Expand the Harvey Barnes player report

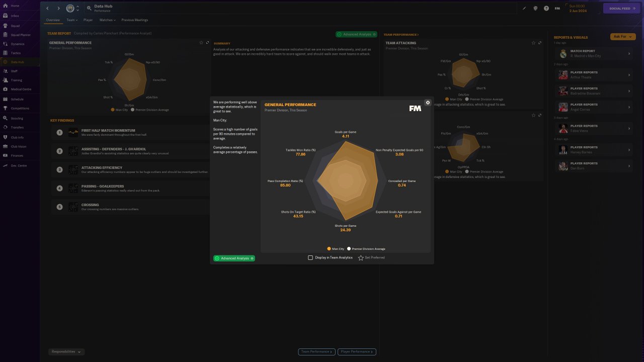pyautogui.click(x=629, y=150)
